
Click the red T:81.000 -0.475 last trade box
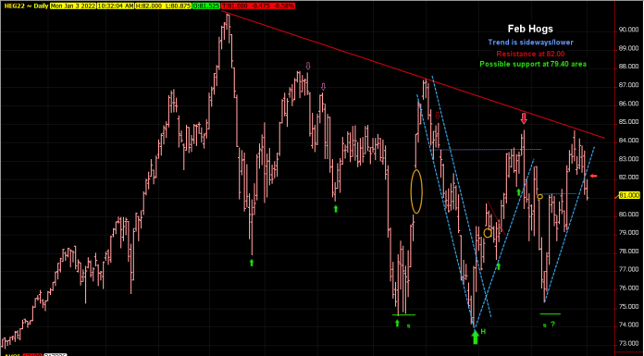click(257, 6)
